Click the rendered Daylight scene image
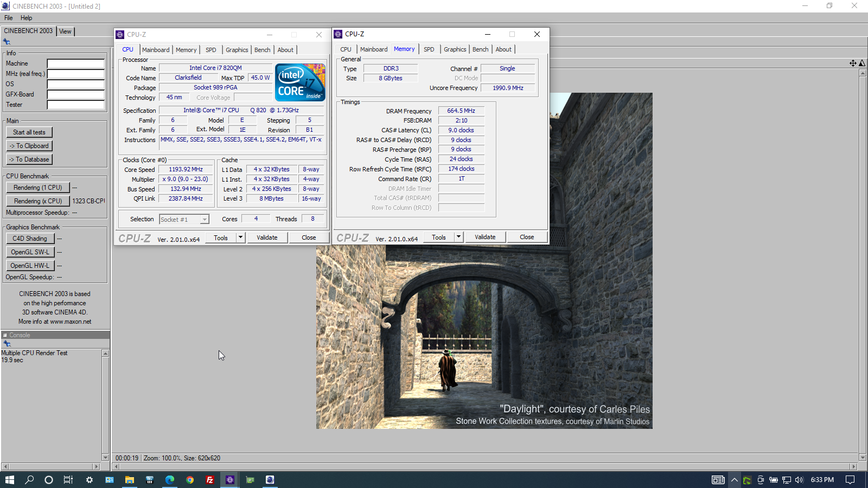Viewport: 868px width, 488px height. click(x=484, y=261)
